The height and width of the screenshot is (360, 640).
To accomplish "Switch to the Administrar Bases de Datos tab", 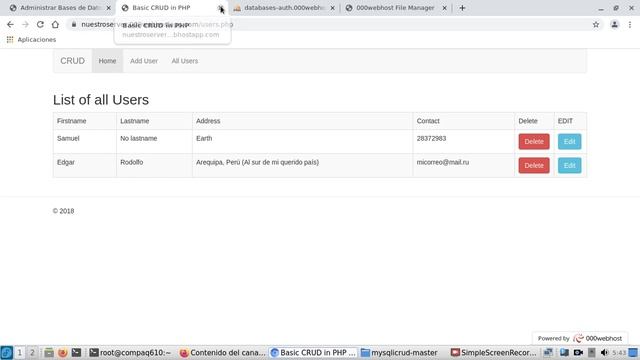I will (x=60, y=8).
